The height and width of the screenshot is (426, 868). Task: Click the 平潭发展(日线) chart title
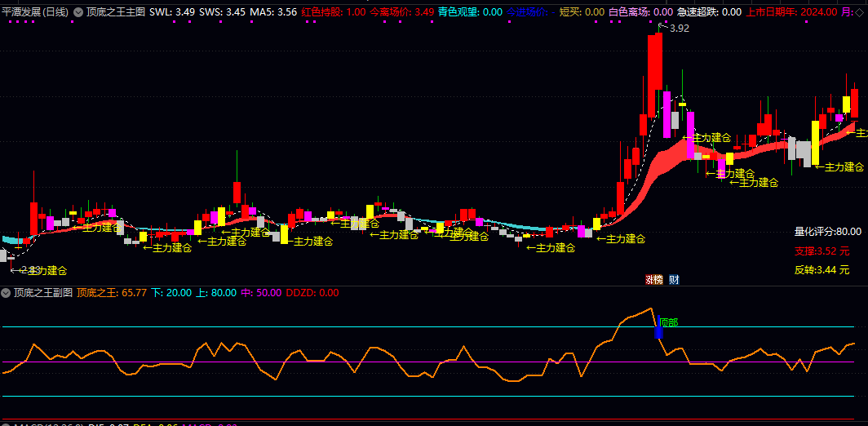36,12
